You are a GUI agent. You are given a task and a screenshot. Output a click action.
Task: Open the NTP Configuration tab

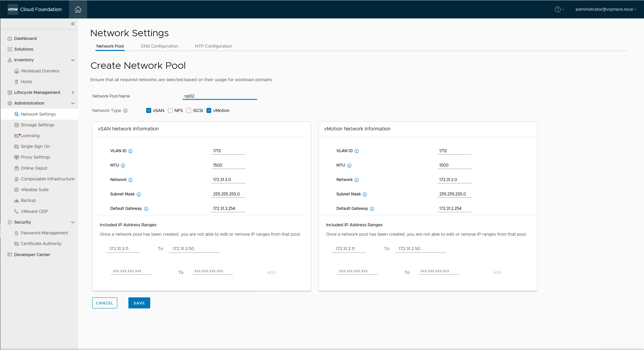pos(213,46)
